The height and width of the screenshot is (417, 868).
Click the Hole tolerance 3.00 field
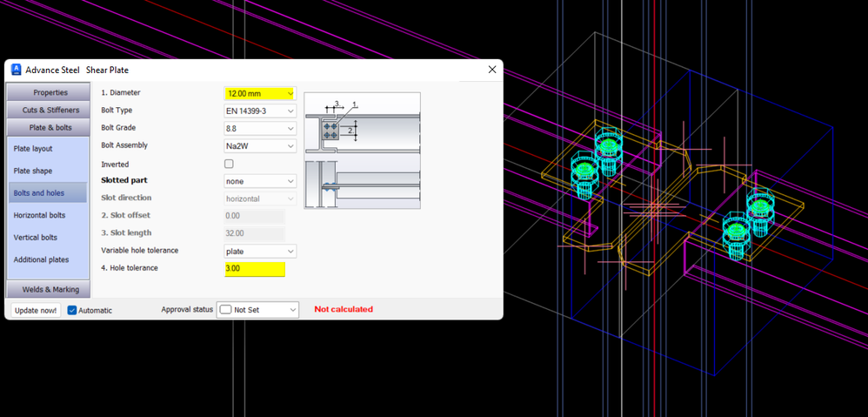pyautogui.click(x=255, y=269)
